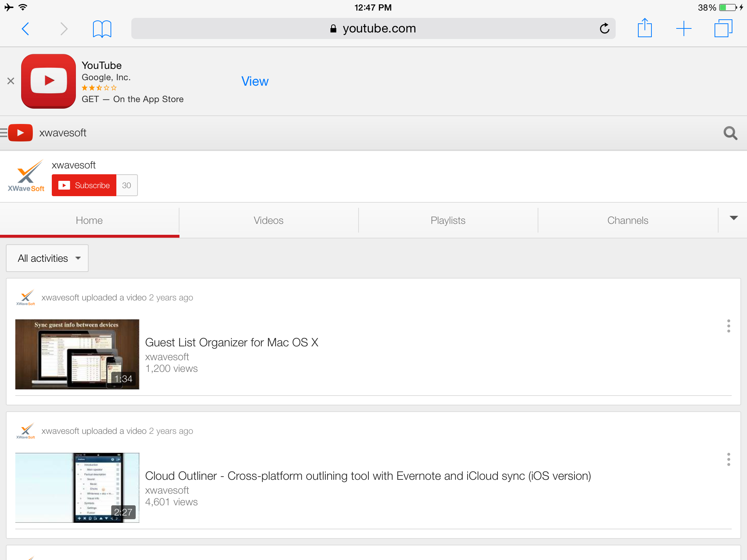Screen dimensions: 747x560
Task: Click small avatar in second upload post
Action: coord(26,431)
